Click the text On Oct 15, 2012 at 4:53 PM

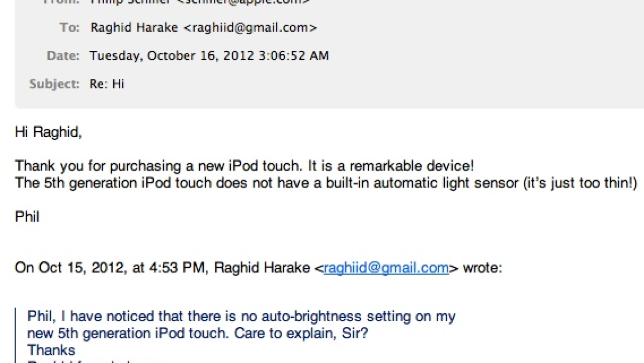click(x=111, y=267)
